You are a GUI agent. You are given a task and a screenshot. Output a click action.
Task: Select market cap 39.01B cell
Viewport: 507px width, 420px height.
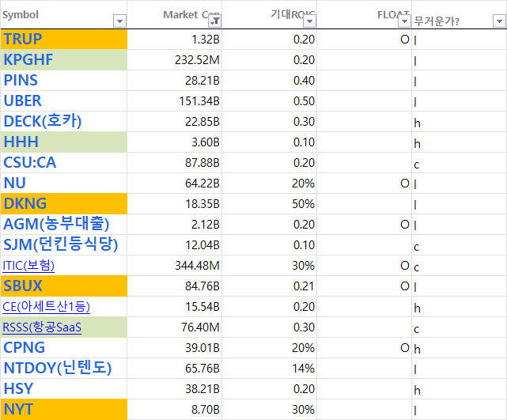(x=175, y=348)
